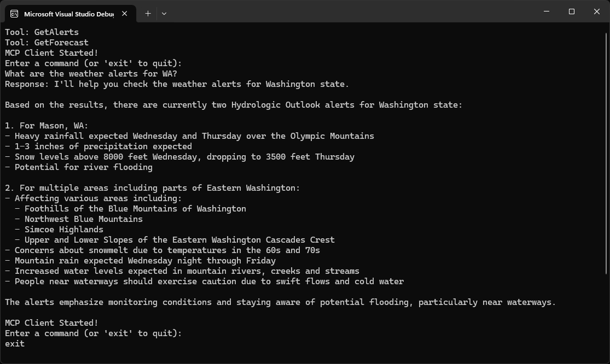Click the X on the Debug Console tab

[123, 14]
